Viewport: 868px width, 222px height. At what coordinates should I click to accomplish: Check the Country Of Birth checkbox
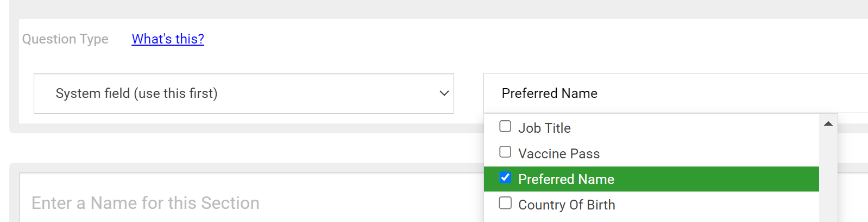(505, 203)
